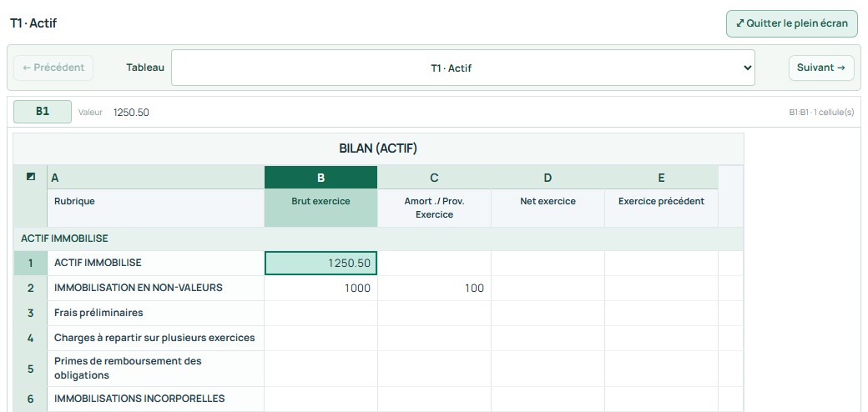Select column C header

(x=435, y=178)
